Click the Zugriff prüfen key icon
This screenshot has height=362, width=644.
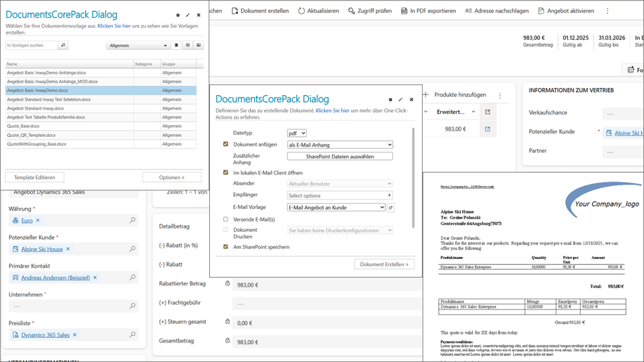point(352,11)
